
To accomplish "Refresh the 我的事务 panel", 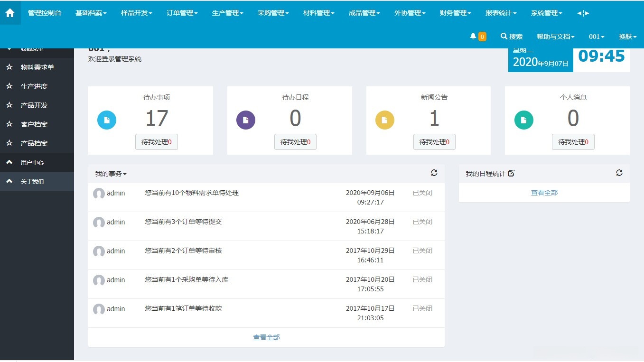I will click(434, 173).
